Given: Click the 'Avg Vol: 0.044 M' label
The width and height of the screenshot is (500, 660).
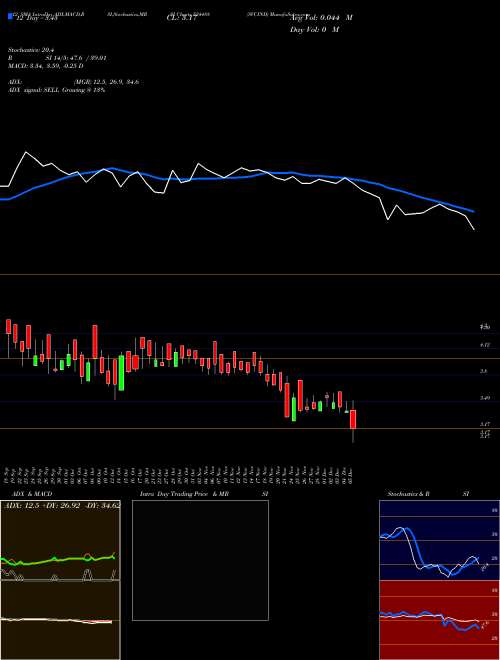Looking at the screenshot, I should point(320,18).
